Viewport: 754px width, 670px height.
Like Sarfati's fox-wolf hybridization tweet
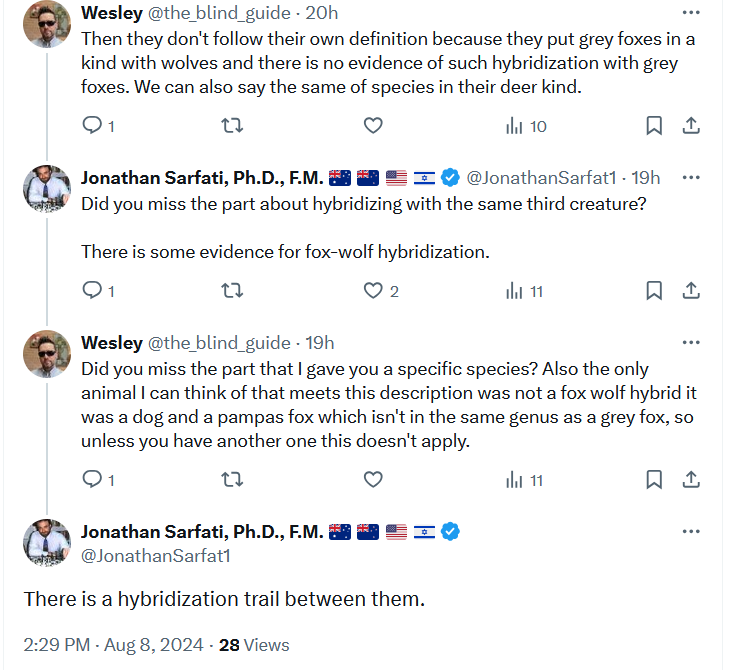(372, 291)
